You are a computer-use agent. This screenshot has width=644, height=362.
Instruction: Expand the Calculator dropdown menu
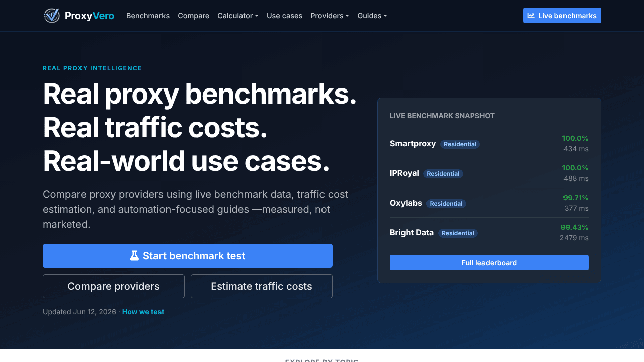coord(238,16)
